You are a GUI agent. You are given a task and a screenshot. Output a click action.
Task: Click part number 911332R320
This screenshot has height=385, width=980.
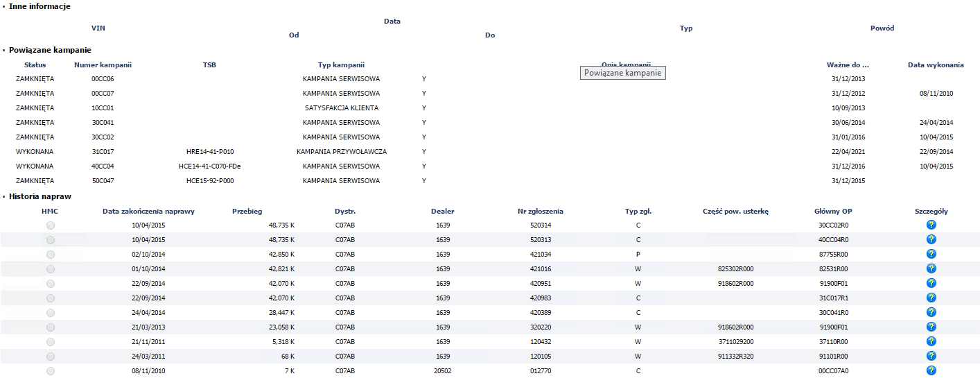(736, 357)
